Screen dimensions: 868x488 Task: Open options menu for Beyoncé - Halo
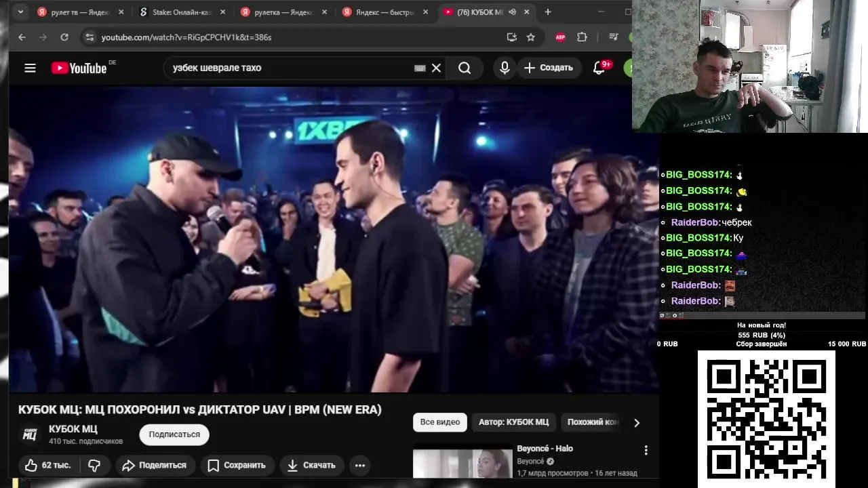pos(646,450)
